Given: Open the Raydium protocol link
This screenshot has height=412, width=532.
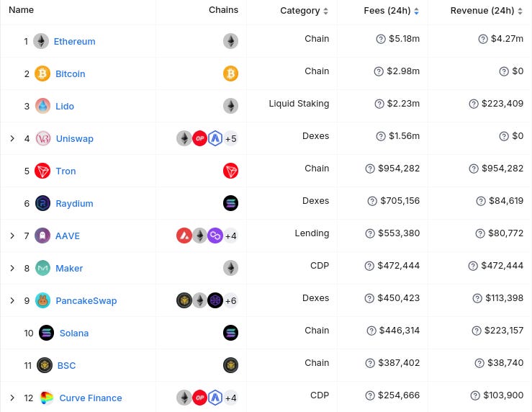Looking at the screenshot, I should click(x=74, y=203).
